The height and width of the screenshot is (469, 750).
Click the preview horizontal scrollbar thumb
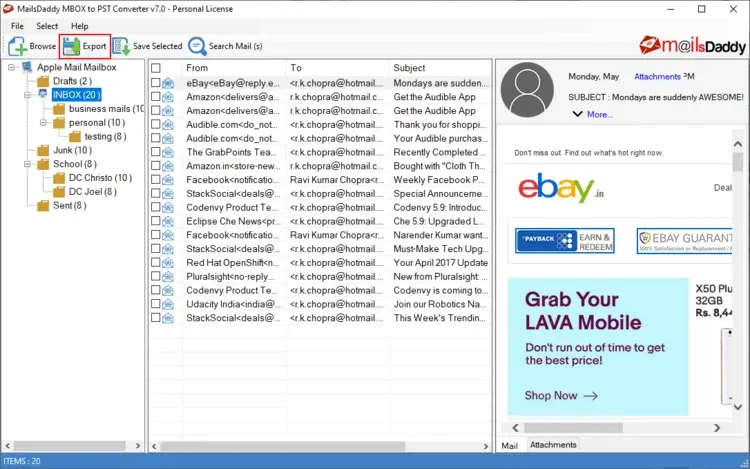[573, 427]
